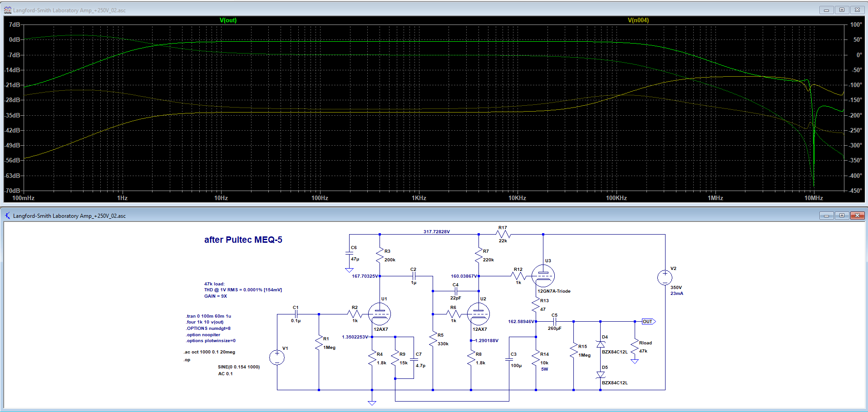Select the V2 350V supply source symbol
The image size is (868, 412).
click(x=665, y=277)
